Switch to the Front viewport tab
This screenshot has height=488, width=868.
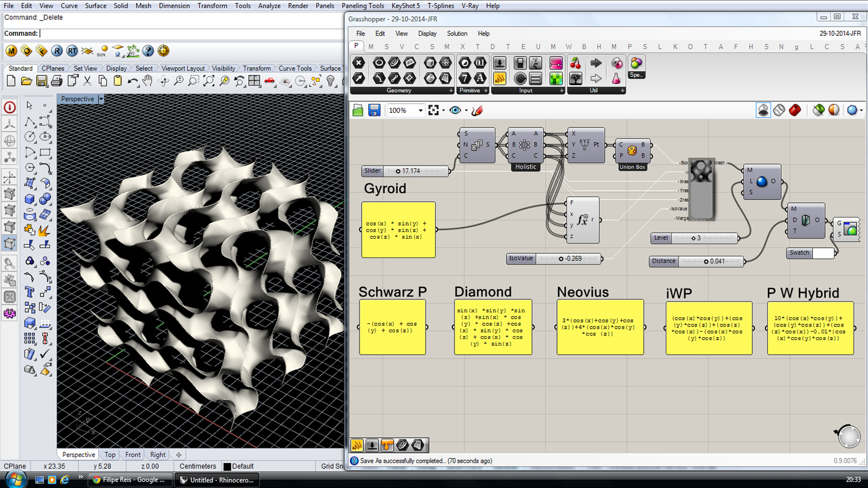[x=133, y=455]
